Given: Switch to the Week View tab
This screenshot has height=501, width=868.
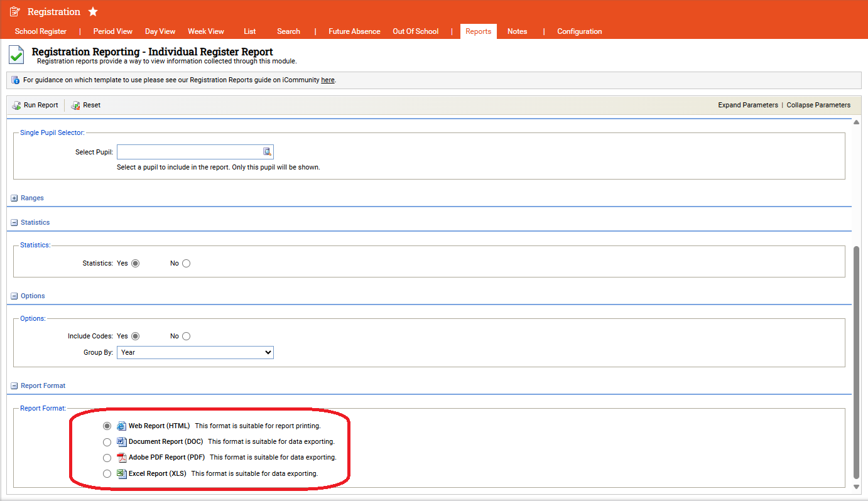Looking at the screenshot, I should [x=205, y=31].
